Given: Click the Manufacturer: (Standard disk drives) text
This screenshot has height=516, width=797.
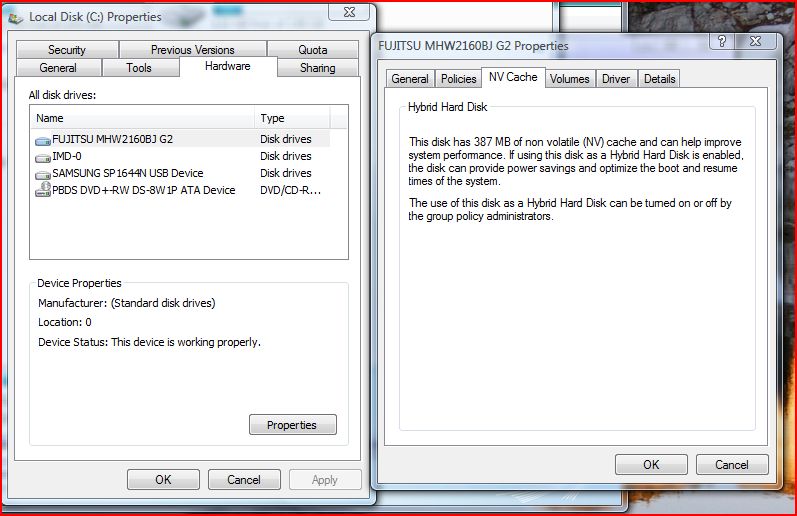Looking at the screenshot, I should click(x=127, y=303).
